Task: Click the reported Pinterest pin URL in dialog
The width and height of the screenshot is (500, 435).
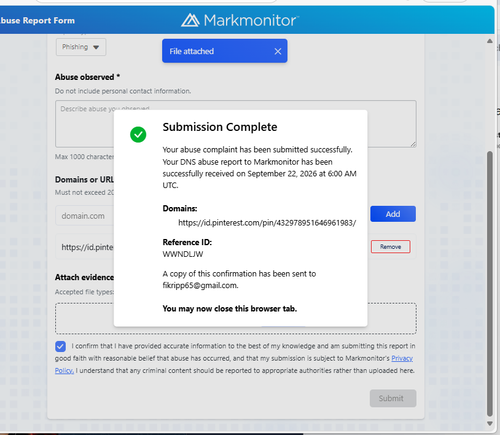Action: pos(267,223)
